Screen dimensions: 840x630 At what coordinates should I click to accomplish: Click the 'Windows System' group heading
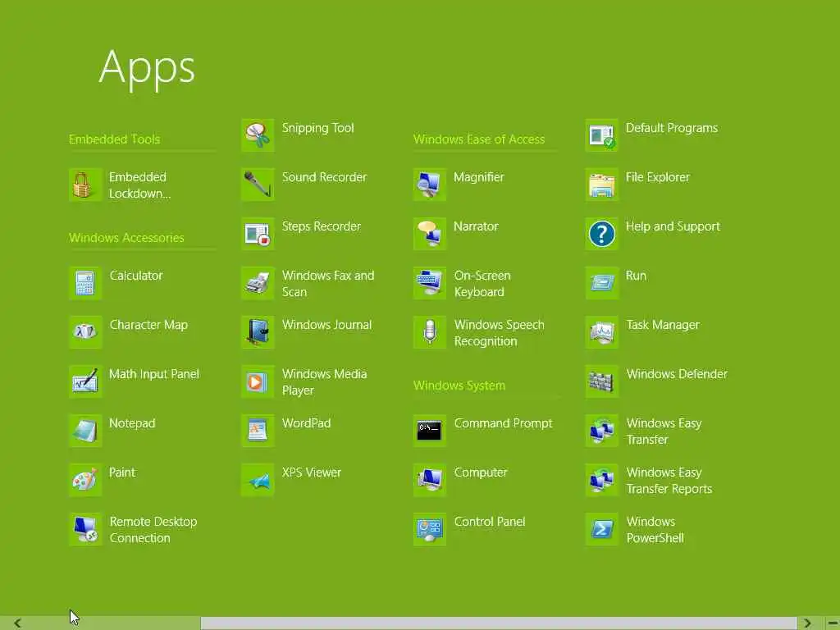click(x=459, y=386)
